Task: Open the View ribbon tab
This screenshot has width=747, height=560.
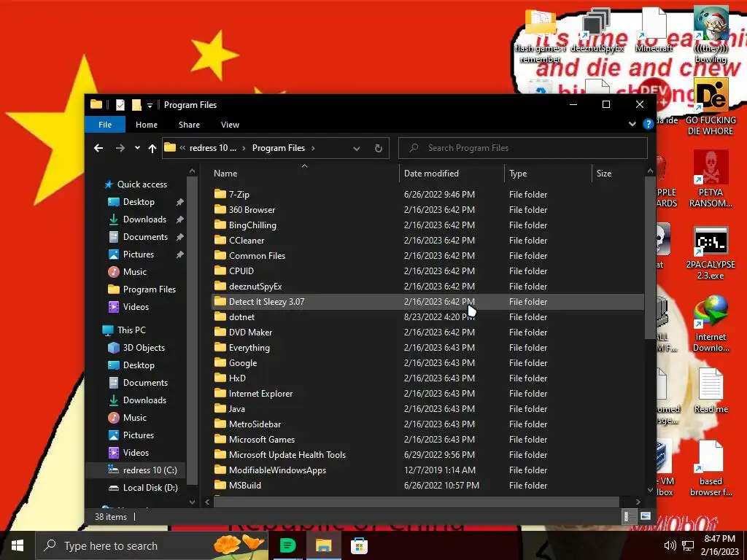Action: 230,125
